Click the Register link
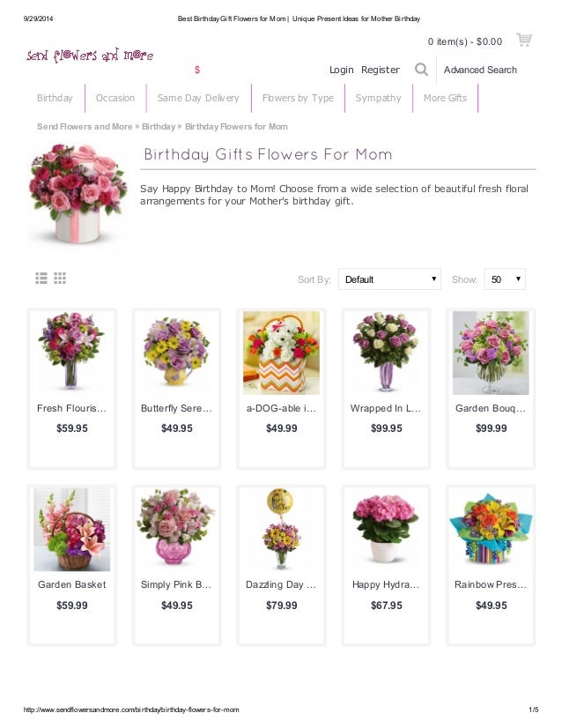The width and height of the screenshot is (562, 728). pyautogui.click(x=380, y=70)
